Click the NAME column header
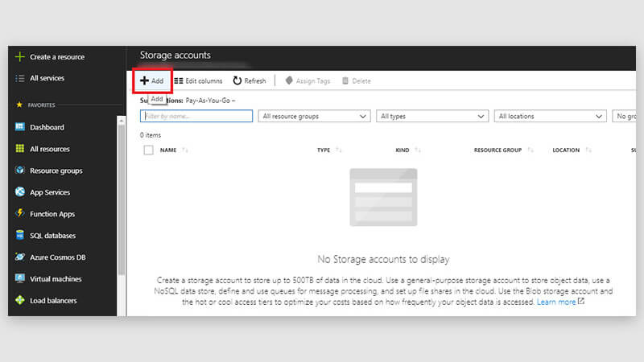 (168, 150)
